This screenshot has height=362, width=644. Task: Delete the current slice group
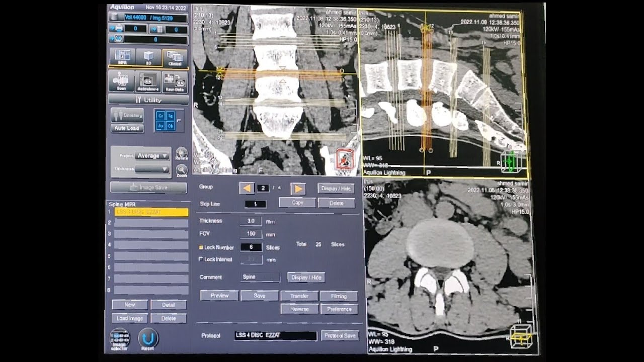[336, 203]
